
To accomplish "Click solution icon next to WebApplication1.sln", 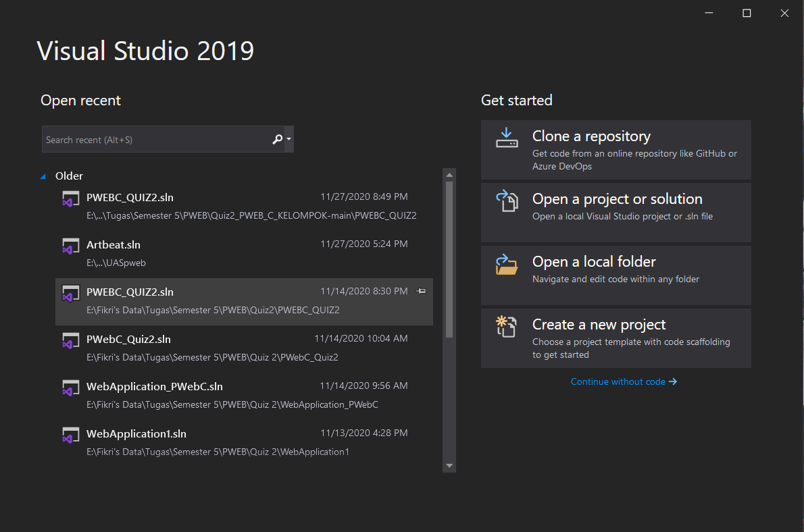I will [x=70, y=435].
